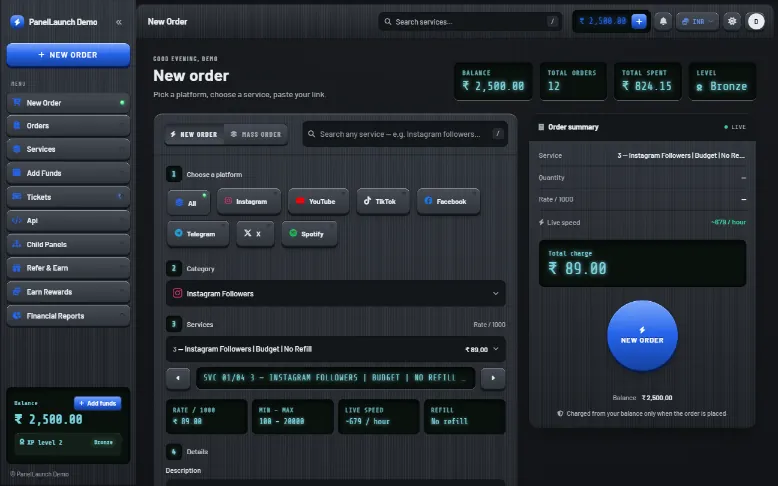Viewport: 778px width, 486px height.
Task: Click round NEW ORDER button in summary
Action: 642,336
